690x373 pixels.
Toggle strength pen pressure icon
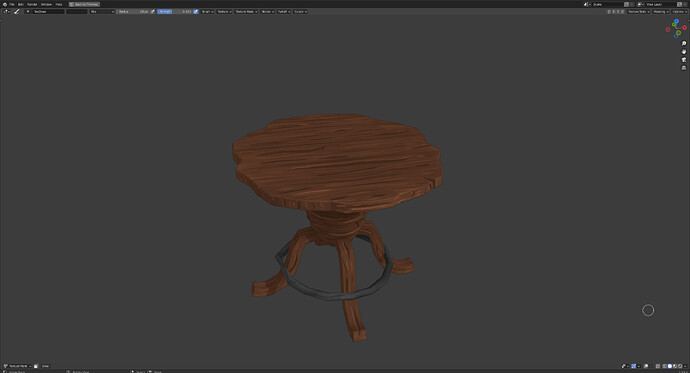[196, 11]
